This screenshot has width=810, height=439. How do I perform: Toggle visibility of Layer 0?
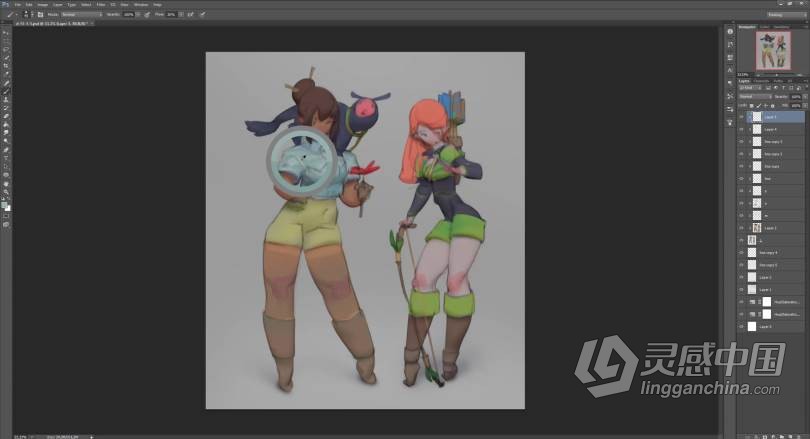(x=742, y=326)
